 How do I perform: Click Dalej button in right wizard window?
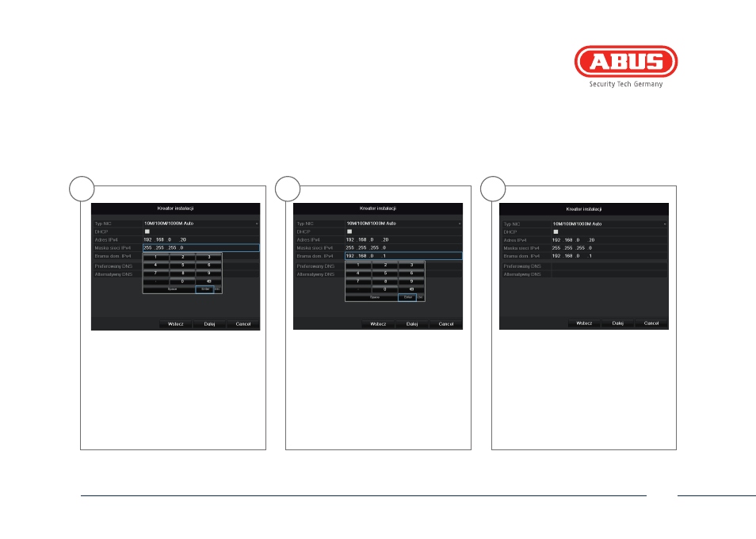point(617,323)
